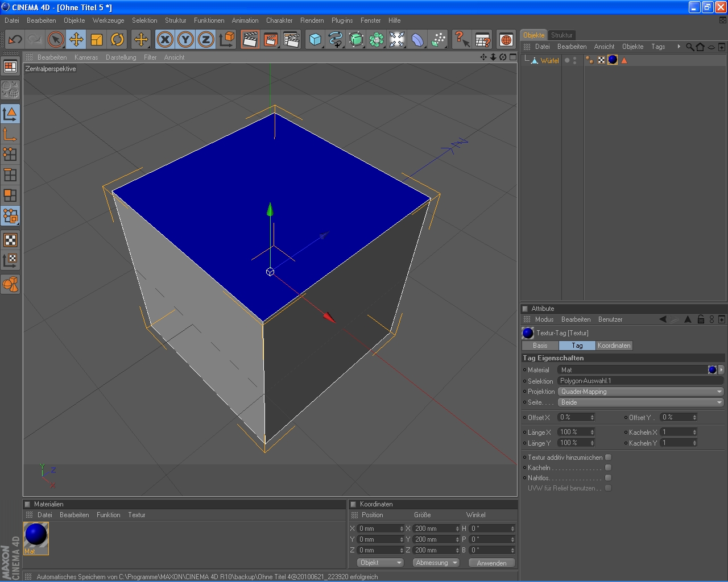
Task: Open the Kameras viewport menu
Action: [86, 57]
